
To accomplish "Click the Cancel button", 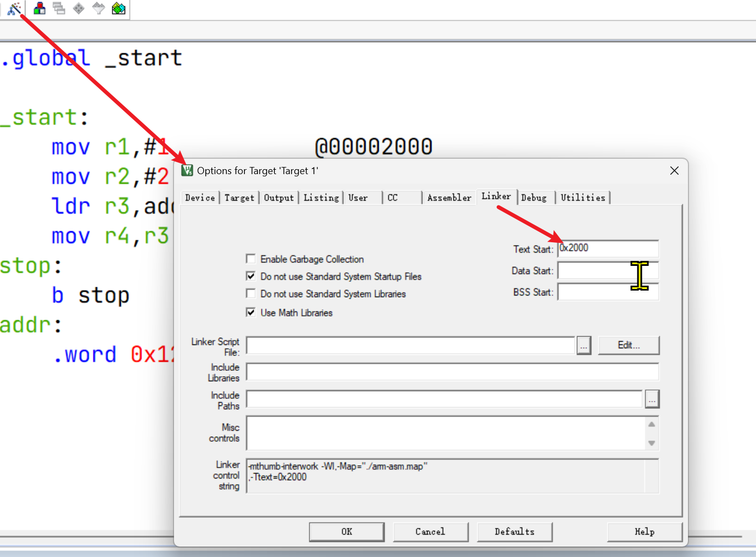I will (x=430, y=532).
